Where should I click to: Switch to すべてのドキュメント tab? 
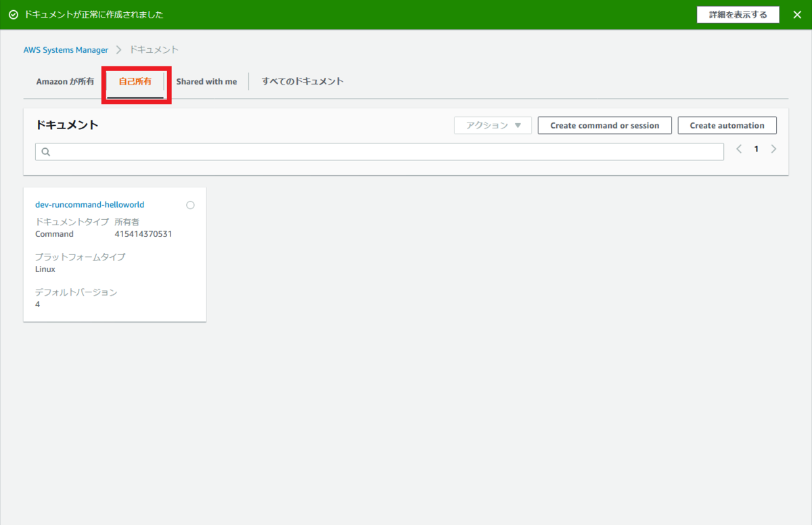tap(302, 81)
